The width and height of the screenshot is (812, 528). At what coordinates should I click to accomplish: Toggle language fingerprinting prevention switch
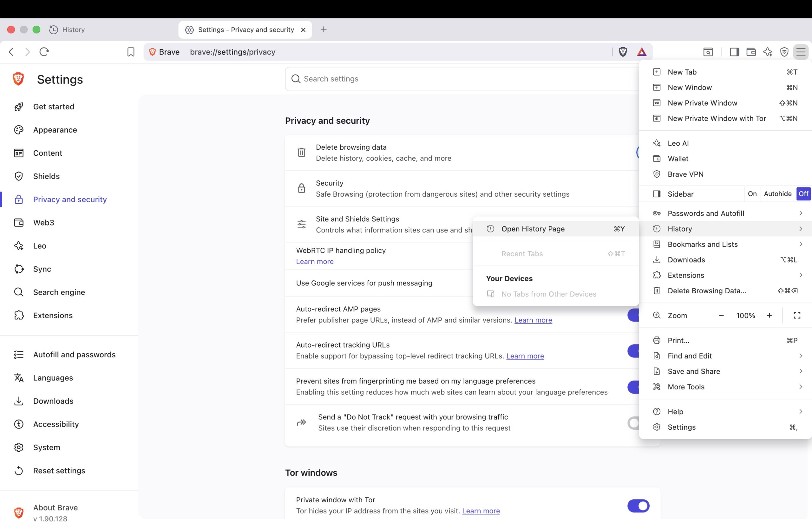coord(633,387)
